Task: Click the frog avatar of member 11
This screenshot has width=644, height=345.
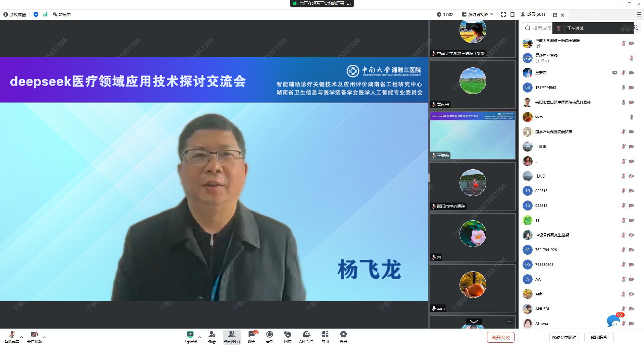Action: (528, 220)
